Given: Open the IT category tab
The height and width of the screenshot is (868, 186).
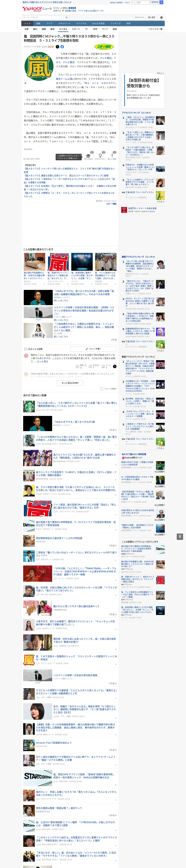Looking at the screenshot, I should 86,29.
